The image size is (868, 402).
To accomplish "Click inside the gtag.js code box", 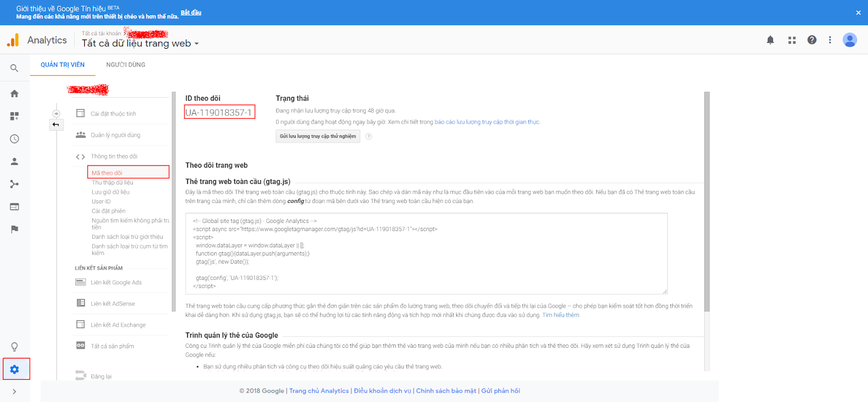I will point(426,253).
